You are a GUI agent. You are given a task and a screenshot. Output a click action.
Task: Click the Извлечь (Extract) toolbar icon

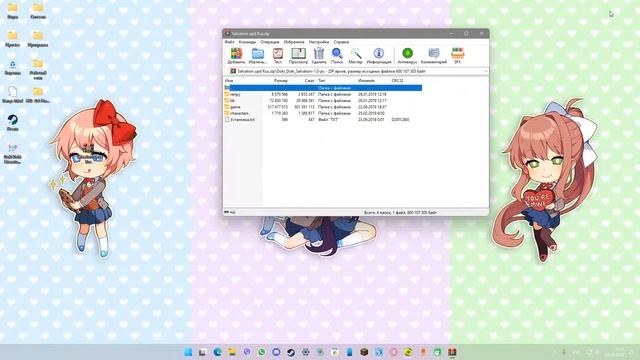258,56
